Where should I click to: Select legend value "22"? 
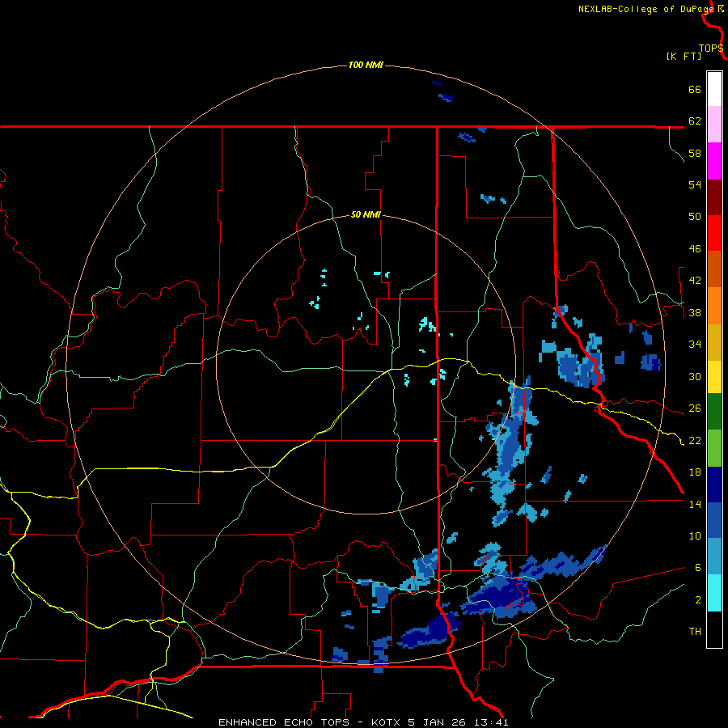[x=695, y=440]
